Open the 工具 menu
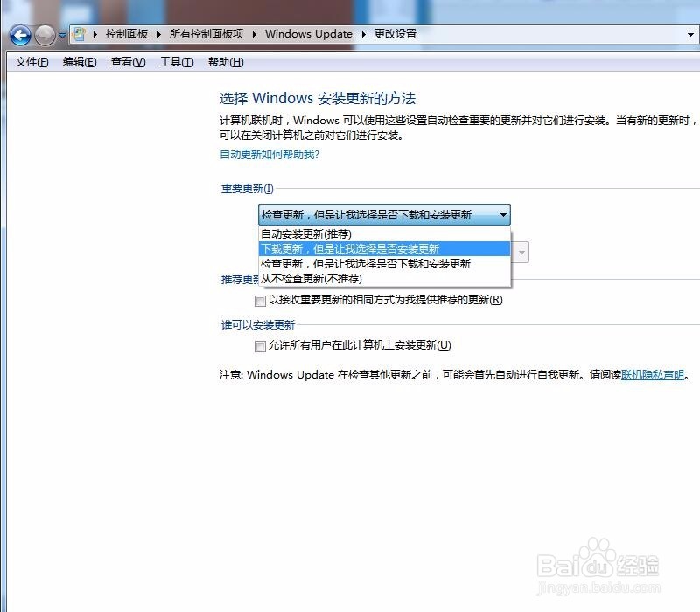700x612 pixels. [174, 62]
